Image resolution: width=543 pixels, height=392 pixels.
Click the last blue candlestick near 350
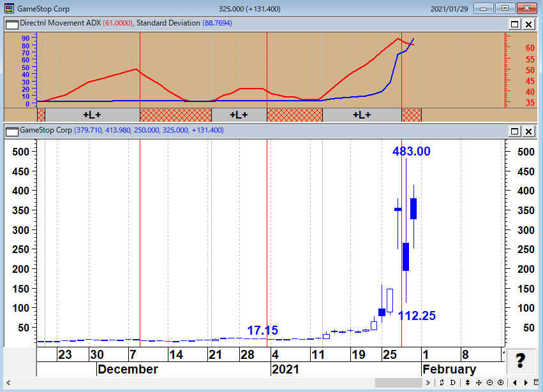coord(413,208)
